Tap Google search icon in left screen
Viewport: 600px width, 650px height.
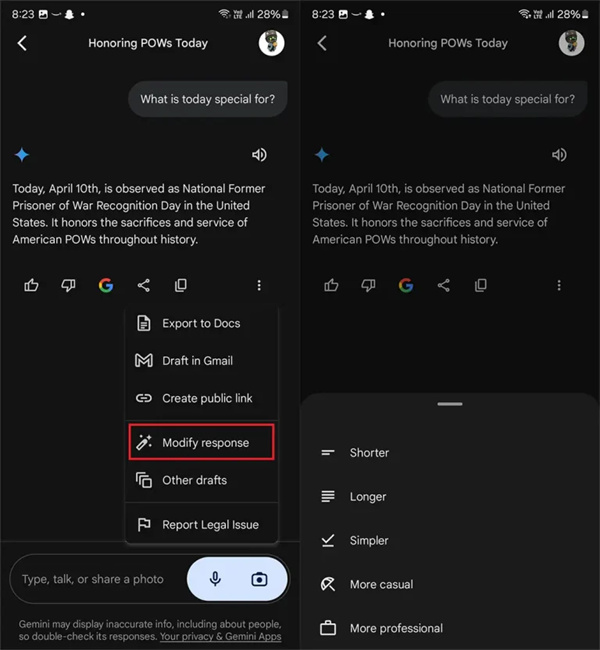pos(106,285)
